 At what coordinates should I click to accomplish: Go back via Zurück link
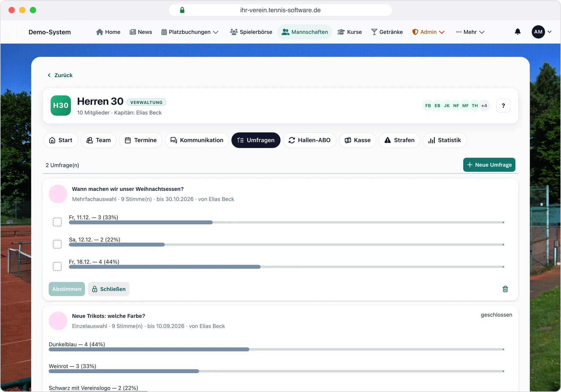click(x=60, y=75)
